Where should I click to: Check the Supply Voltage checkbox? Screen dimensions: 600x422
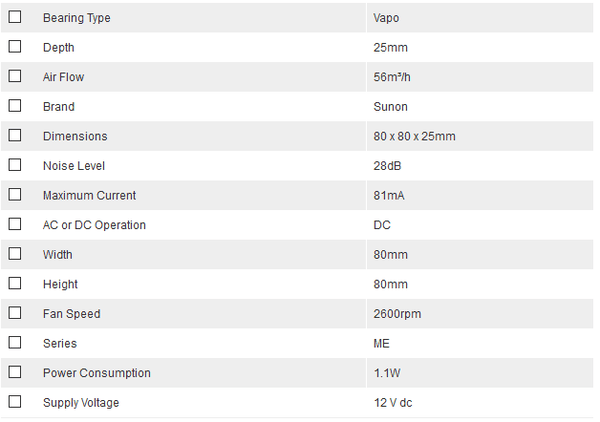tap(15, 401)
